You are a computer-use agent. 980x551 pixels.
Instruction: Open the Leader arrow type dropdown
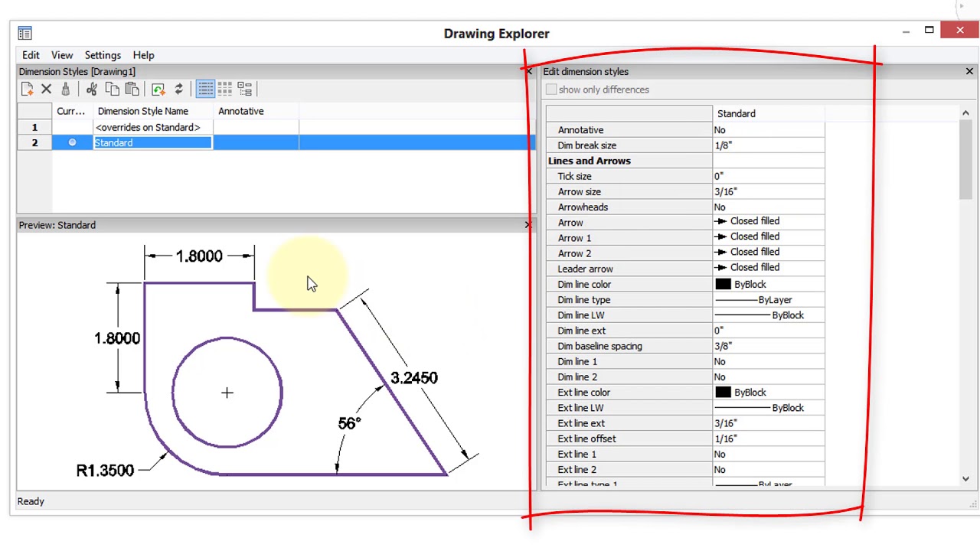coord(769,268)
